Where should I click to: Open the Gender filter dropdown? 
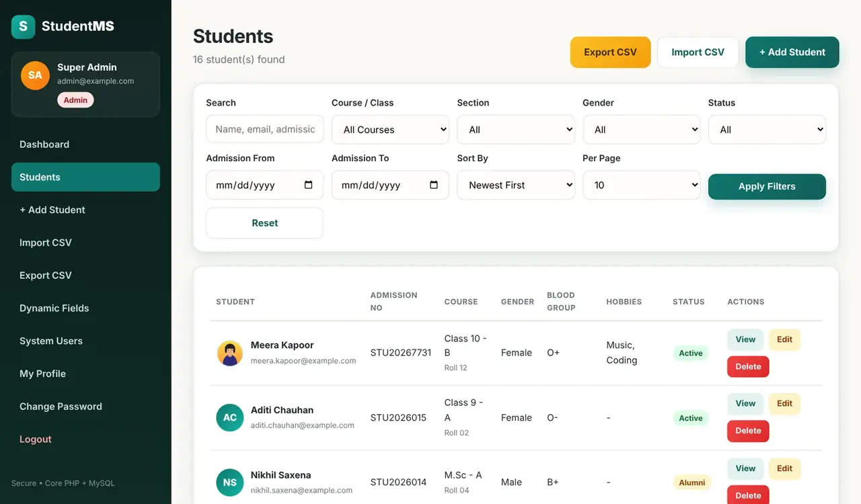642,130
